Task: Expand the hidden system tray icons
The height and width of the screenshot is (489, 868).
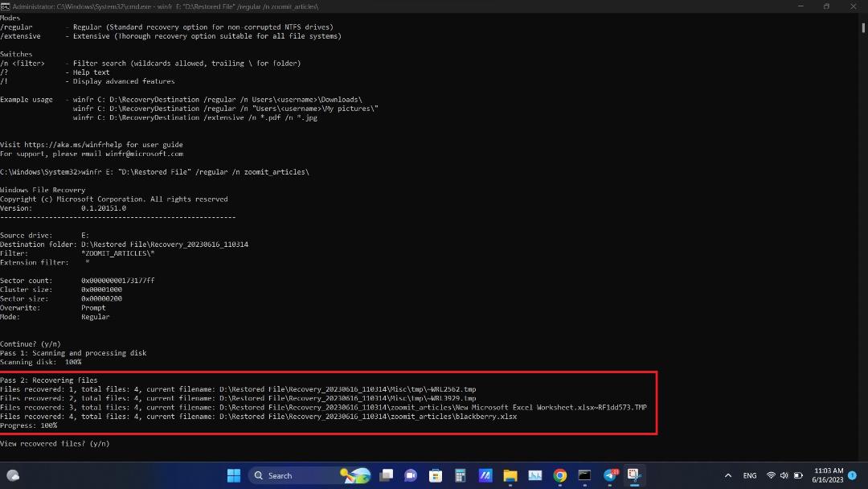Action: 728,475
